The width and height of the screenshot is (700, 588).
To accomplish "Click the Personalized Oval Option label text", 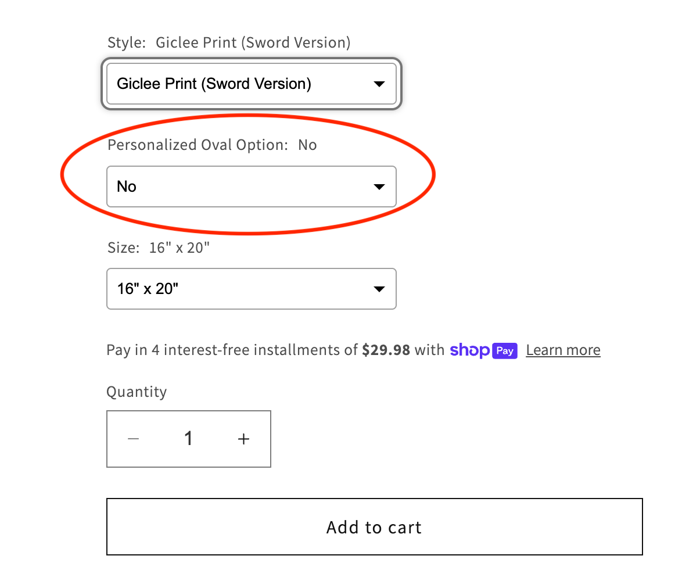I will [x=198, y=145].
